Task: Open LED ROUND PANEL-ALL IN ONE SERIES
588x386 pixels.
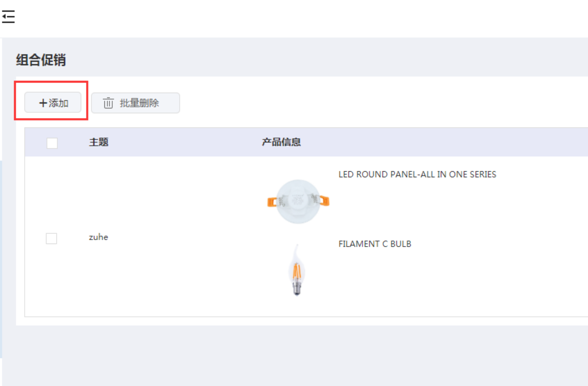Action: click(x=417, y=175)
